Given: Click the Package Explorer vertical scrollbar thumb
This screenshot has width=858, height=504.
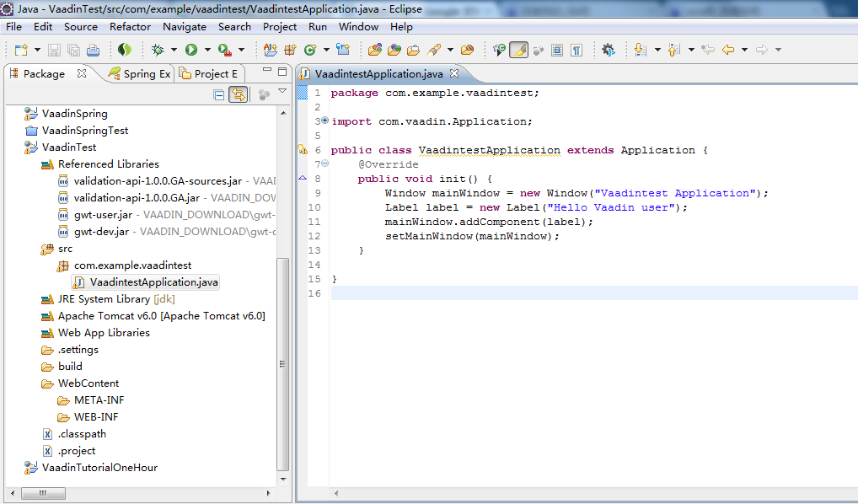Looking at the screenshot, I should 283,364.
